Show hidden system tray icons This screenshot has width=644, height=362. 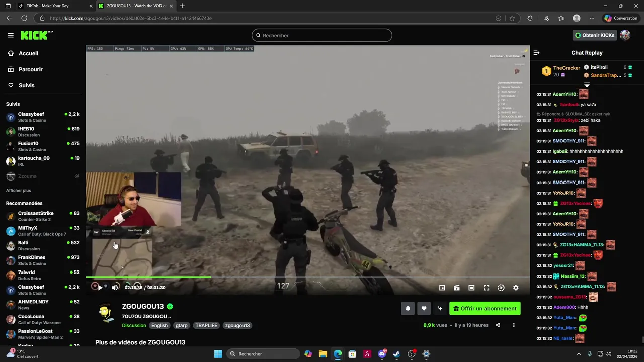click(x=579, y=354)
